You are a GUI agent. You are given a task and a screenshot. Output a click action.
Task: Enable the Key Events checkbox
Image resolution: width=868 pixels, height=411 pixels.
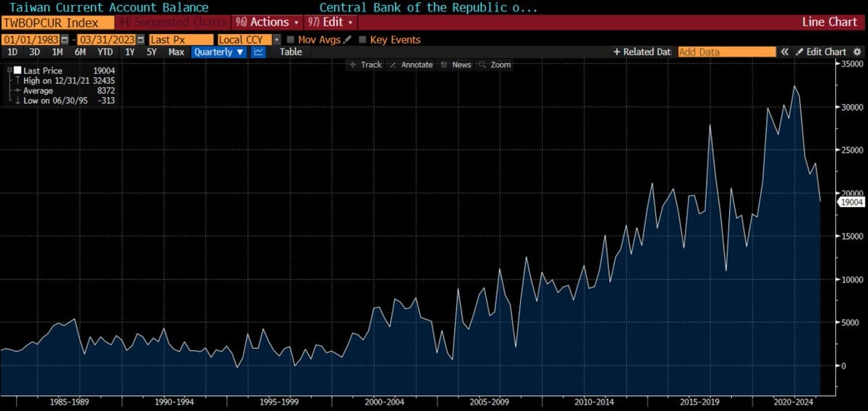click(x=362, y=40)
